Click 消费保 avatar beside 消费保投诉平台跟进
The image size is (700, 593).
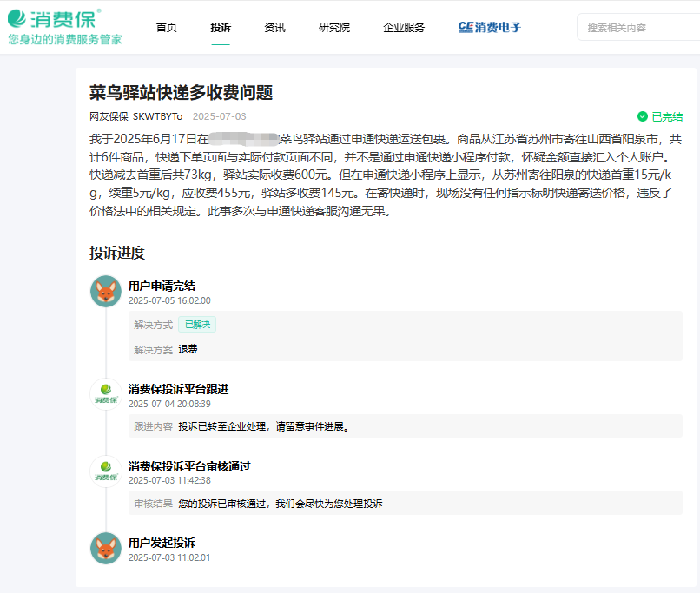[x=106, y=394]
